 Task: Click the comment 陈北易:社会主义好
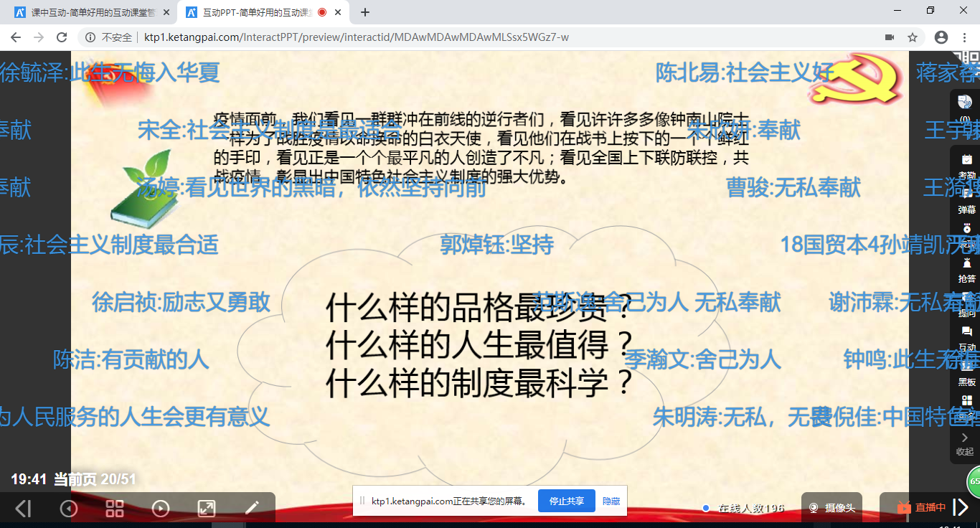pos(745,72)
